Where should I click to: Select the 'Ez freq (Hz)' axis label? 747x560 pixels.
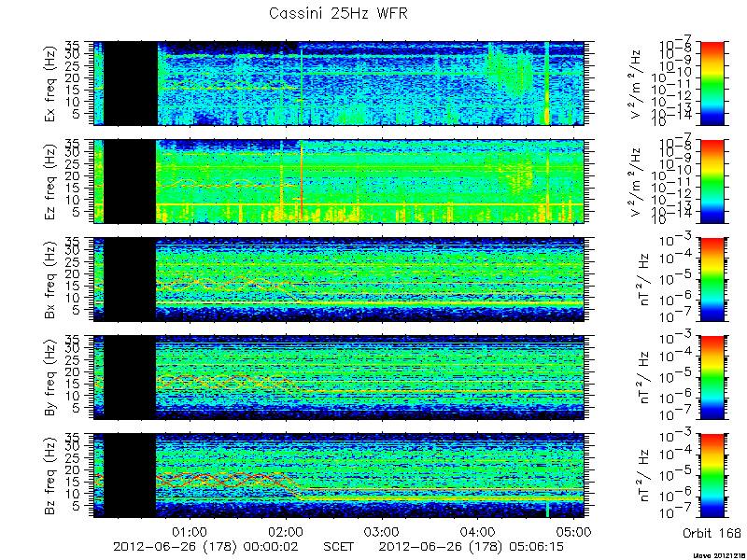click(x=50, y=182)
